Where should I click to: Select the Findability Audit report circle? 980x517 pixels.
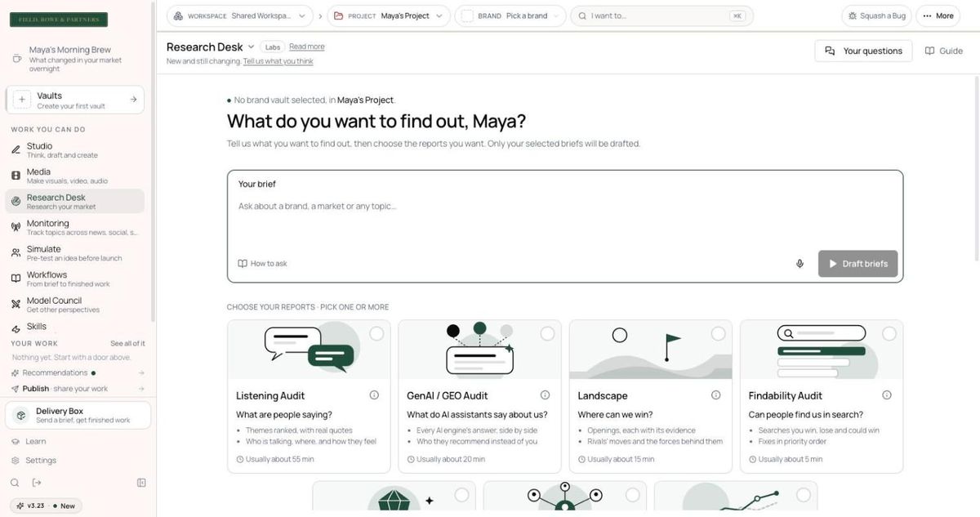[889, 333]
